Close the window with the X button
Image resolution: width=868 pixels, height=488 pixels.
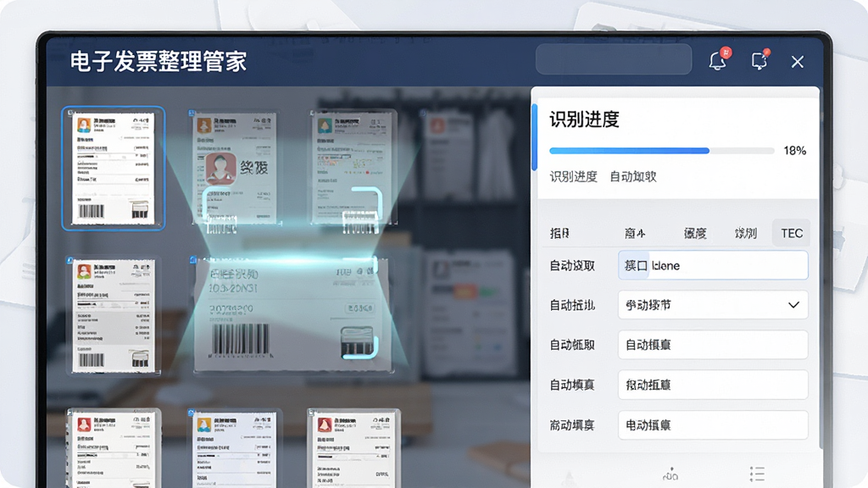coord(797,62)
